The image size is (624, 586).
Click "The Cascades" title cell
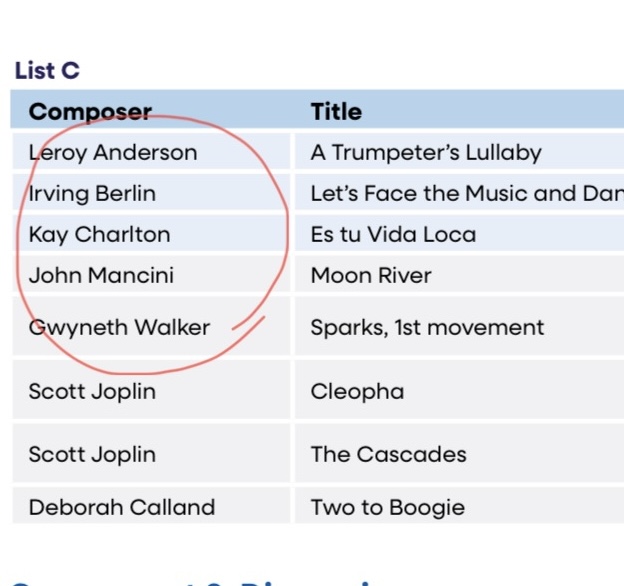click(x=388, y=454)
